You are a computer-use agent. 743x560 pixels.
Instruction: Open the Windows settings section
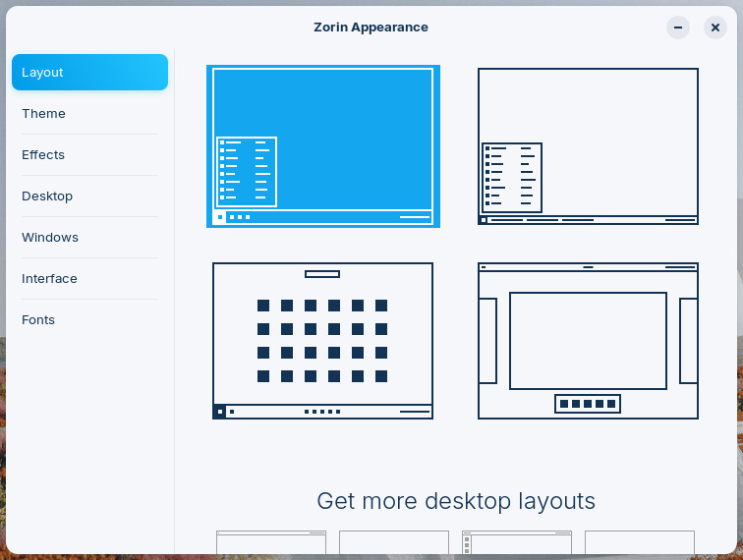coord(89,238)
